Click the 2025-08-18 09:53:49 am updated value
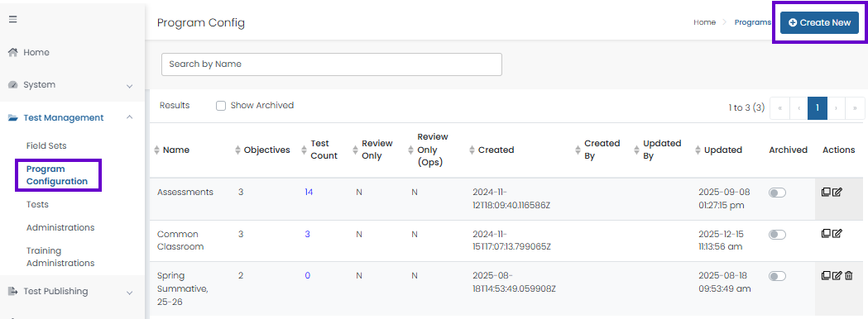Image resolution: width=868 pixels, height=319 pixels. coord(725,282)
